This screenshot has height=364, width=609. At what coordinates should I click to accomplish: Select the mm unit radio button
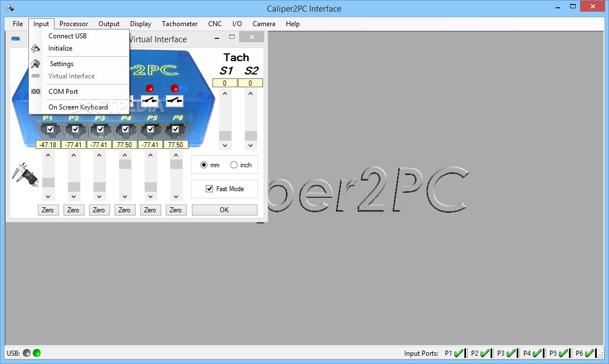204,165
